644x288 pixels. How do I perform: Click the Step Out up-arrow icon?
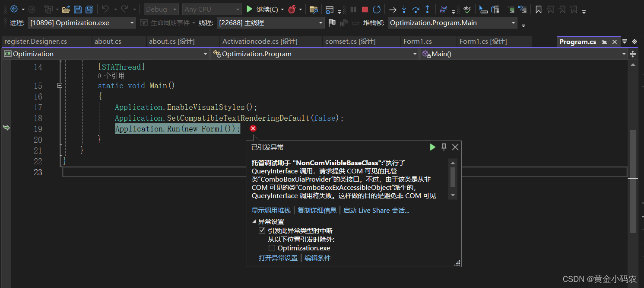[x=427, y=9]
